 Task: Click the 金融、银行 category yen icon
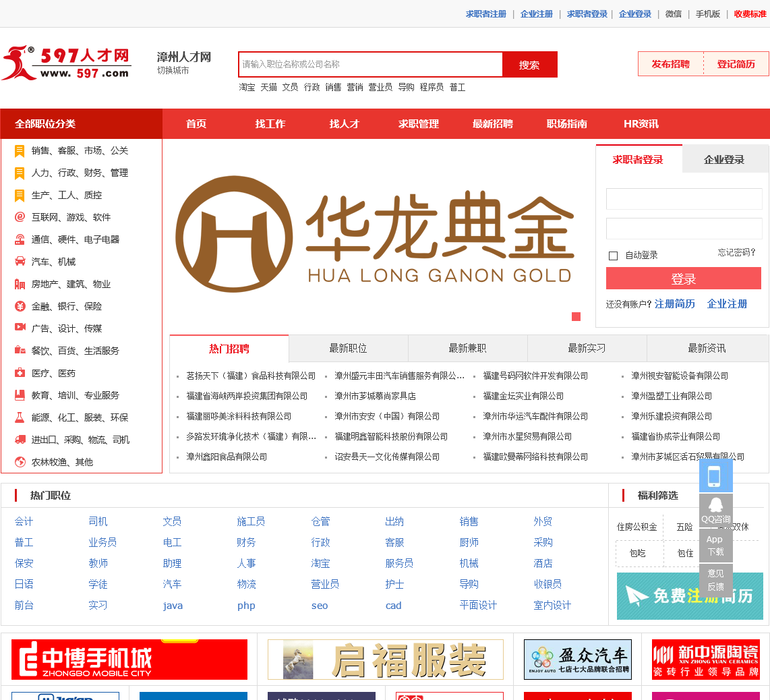pyautogui.click(x=20, y=307)
